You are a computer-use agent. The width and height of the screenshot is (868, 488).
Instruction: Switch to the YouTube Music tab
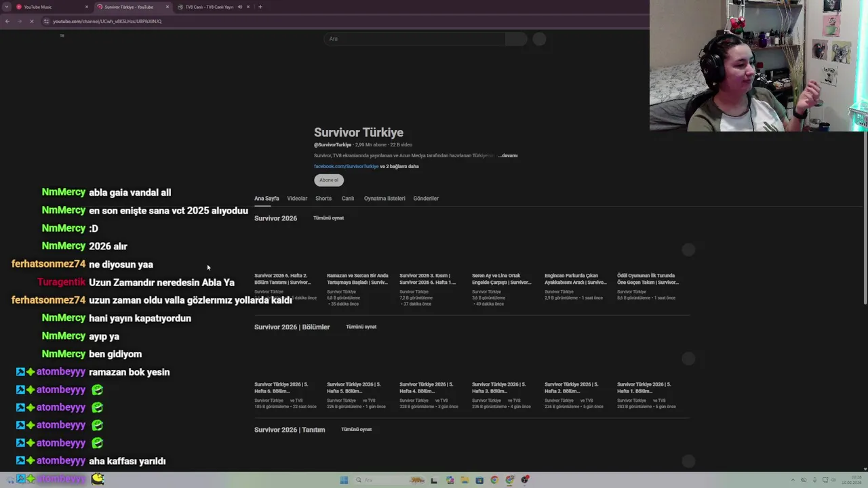click(51, 7)
